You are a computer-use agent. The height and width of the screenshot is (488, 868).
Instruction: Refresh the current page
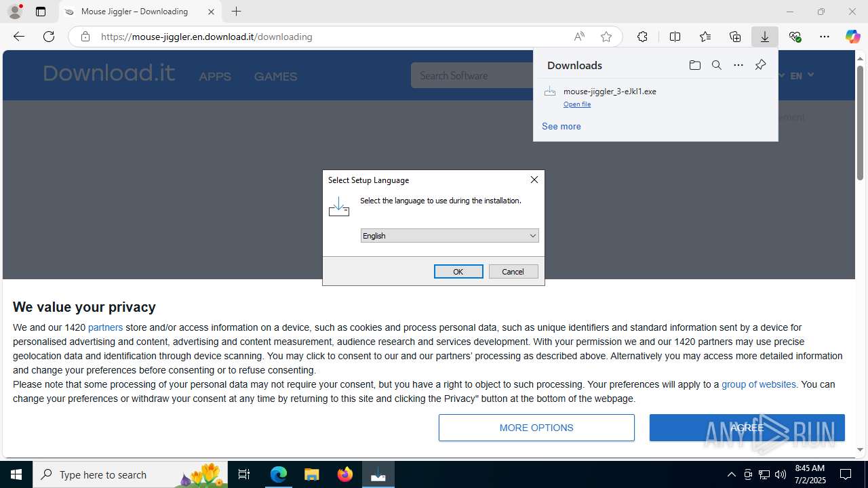pyautogui.click(x=49, y=37)
